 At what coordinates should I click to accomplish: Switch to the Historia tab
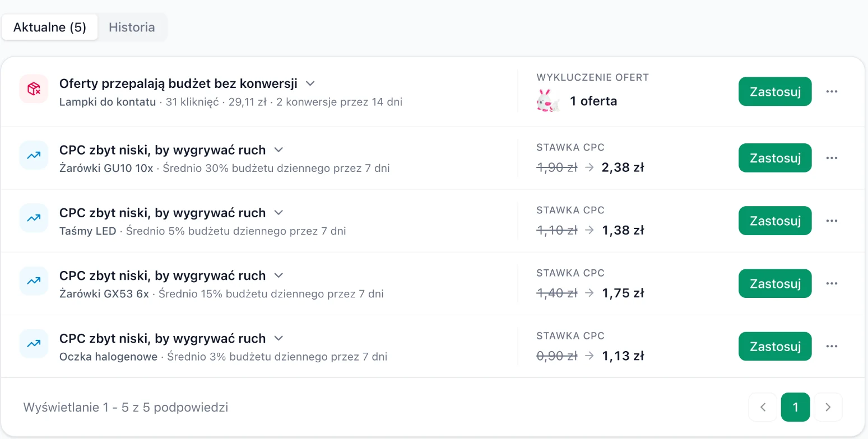pyautogui.click(x=132, y=27)
